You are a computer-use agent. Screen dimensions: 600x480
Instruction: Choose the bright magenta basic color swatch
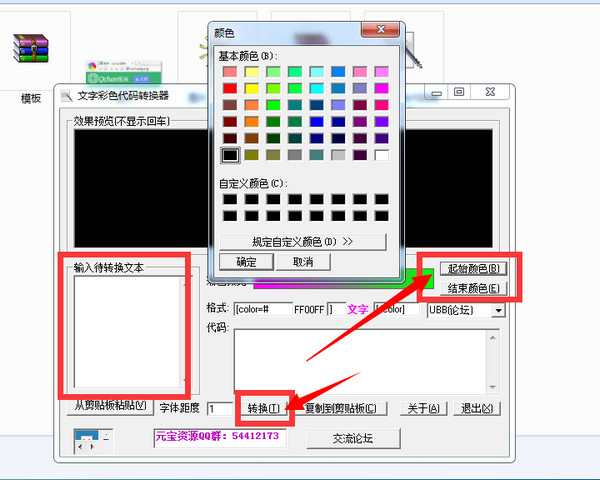[x=382, y=88]
